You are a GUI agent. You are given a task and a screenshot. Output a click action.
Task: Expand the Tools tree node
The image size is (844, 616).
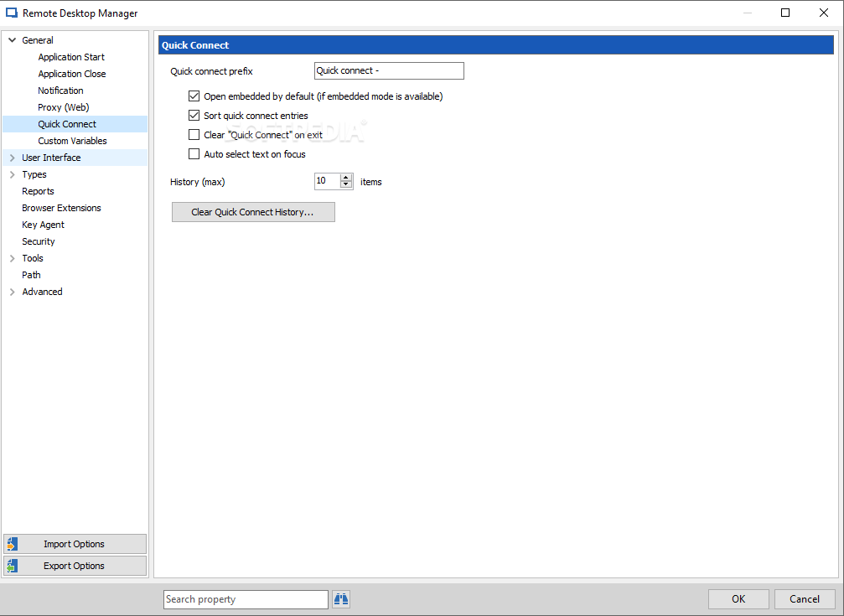click(13, 258)
